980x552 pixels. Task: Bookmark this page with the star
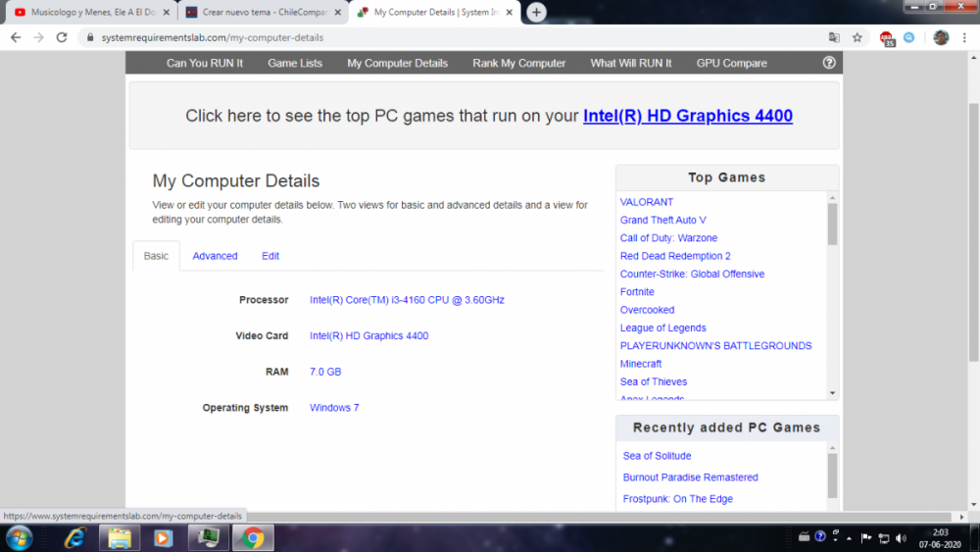[857, 37]
